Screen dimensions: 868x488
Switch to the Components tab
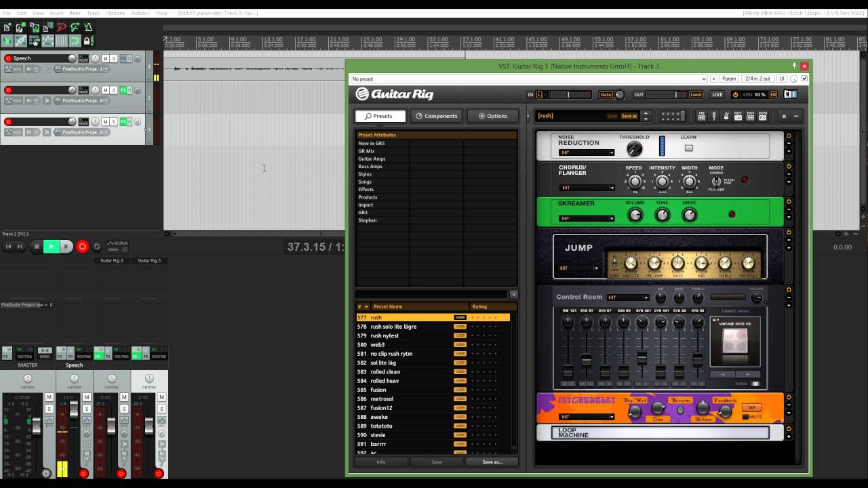(436, 116)
